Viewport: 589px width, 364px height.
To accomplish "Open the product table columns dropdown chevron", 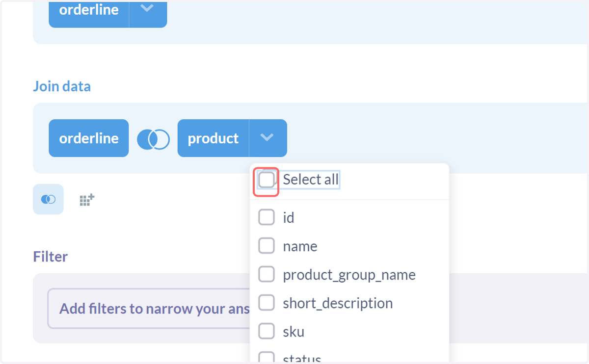I will (x=268, y=138).
